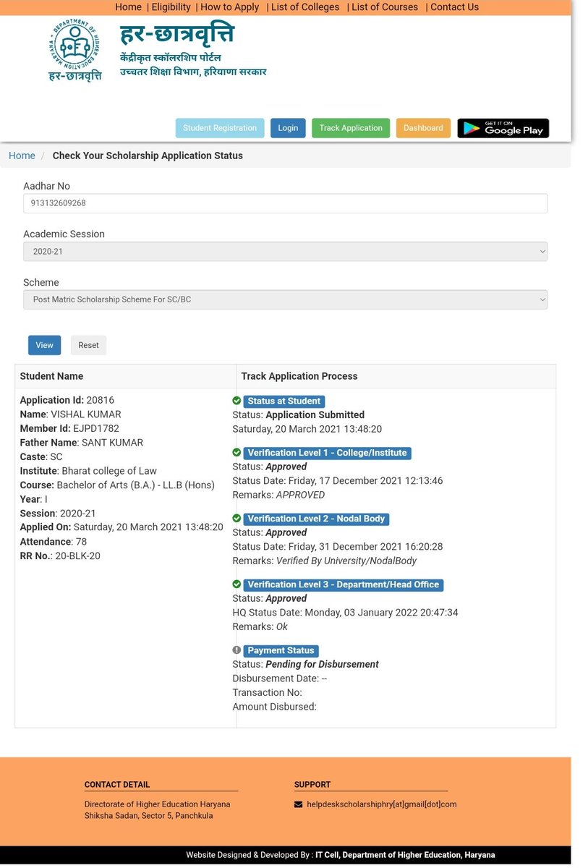Open the Eligibility page from top menu

point(171,7)
